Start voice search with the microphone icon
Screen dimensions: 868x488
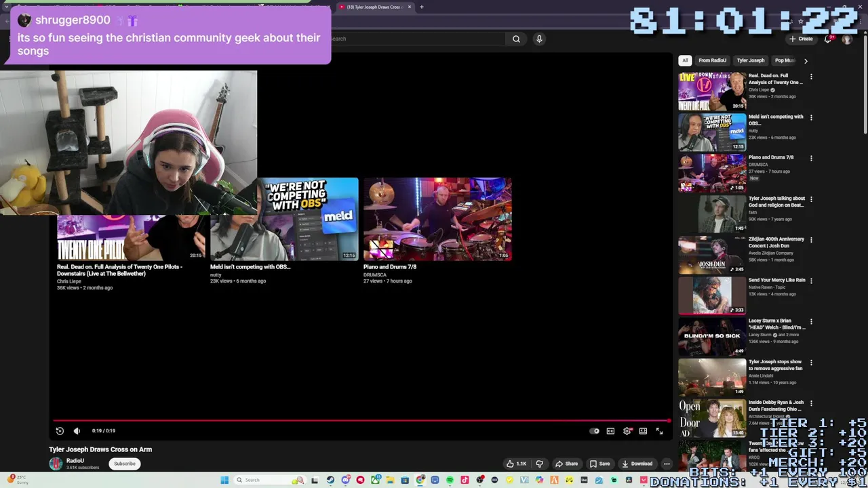click(x=539, y=39)
